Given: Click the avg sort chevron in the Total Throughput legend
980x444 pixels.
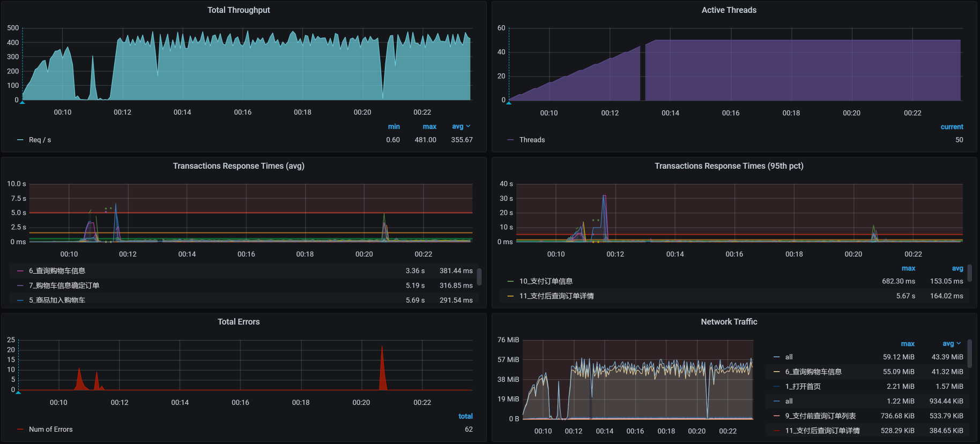Looking at the screenshot, I should pos(468,126).
